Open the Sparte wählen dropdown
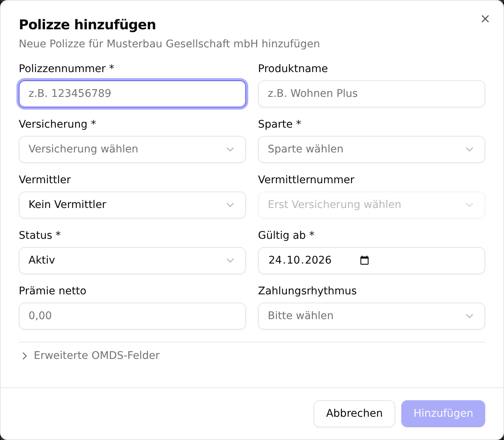The height and width of the screenshot is (440, 504). [372, 149]
